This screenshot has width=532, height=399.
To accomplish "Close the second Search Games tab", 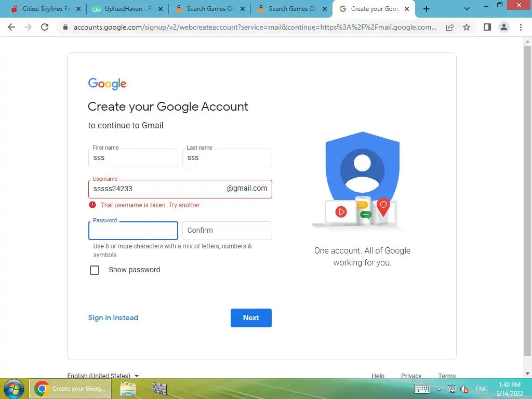I will (x=325, y=9).
